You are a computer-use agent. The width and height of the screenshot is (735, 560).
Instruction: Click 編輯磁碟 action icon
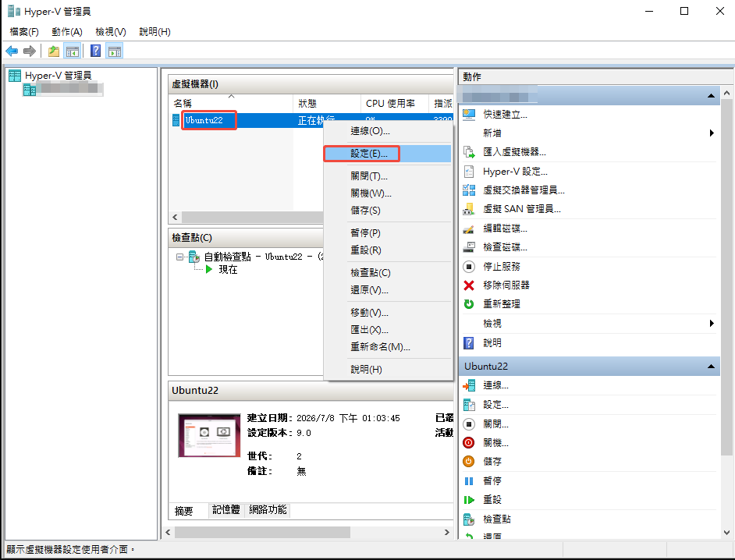coord(469,229)
